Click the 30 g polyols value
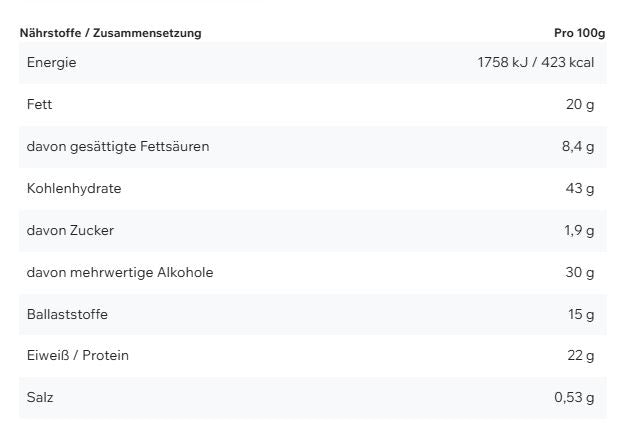 [580, 273]
